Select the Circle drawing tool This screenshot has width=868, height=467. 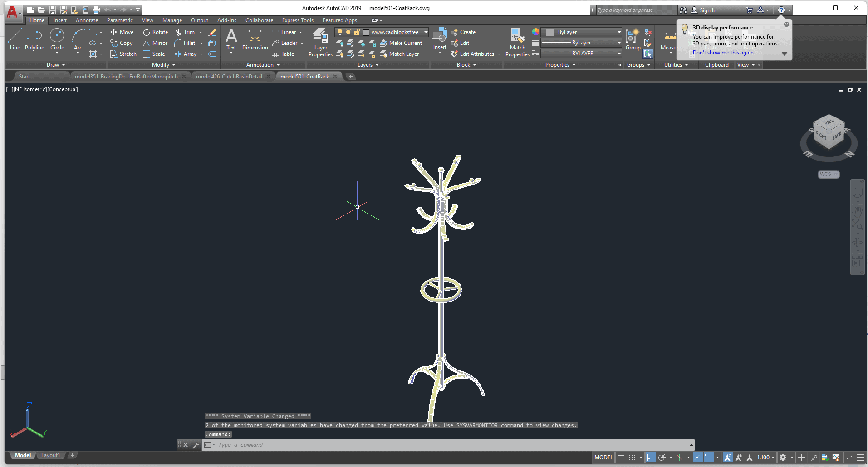57,39
